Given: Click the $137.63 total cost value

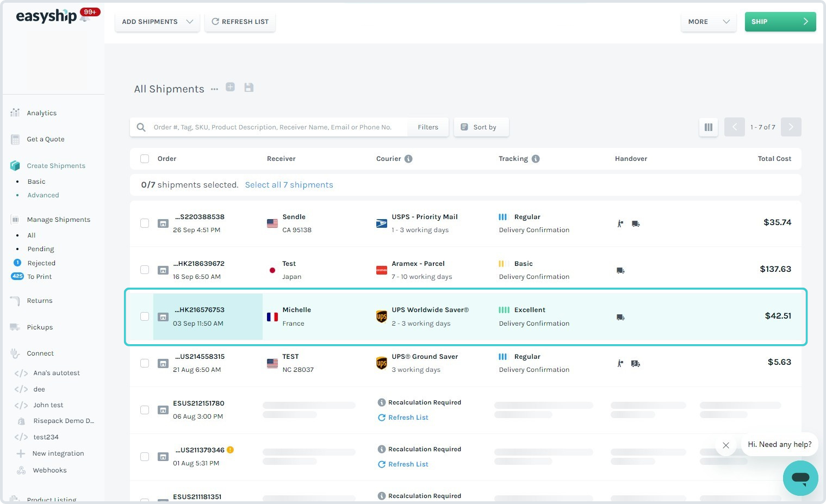Looking at the screenshot, I should click(x=775, y=269).
